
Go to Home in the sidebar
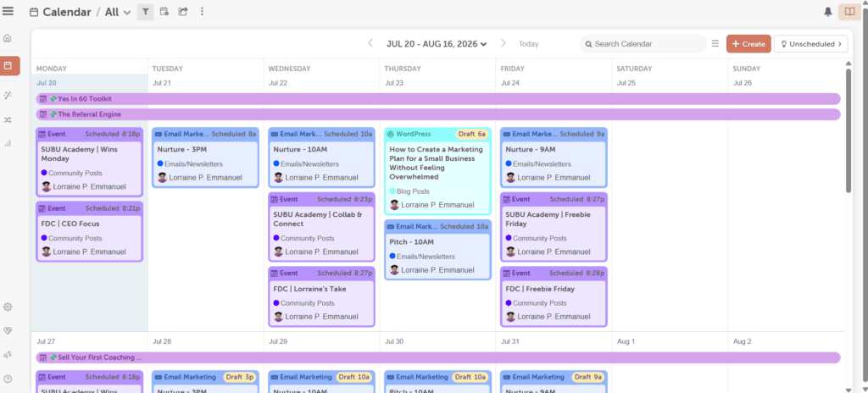pyautogui.click(x=8, y=39)
